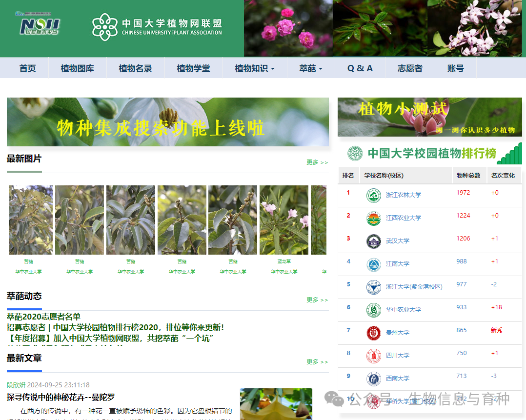Click the 武汉大学 crest icon
The height and width of the screenshot is (420, 526).
click(373, 241)
